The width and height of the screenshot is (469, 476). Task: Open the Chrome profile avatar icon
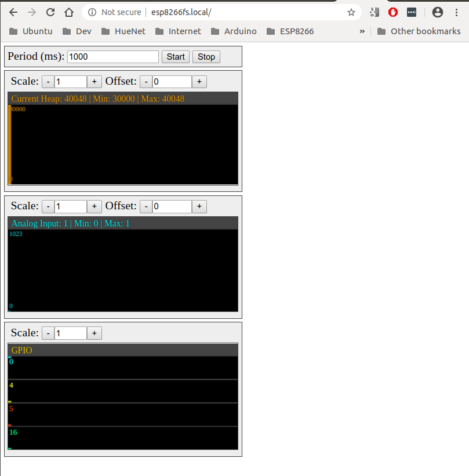(x=438, y=12)
